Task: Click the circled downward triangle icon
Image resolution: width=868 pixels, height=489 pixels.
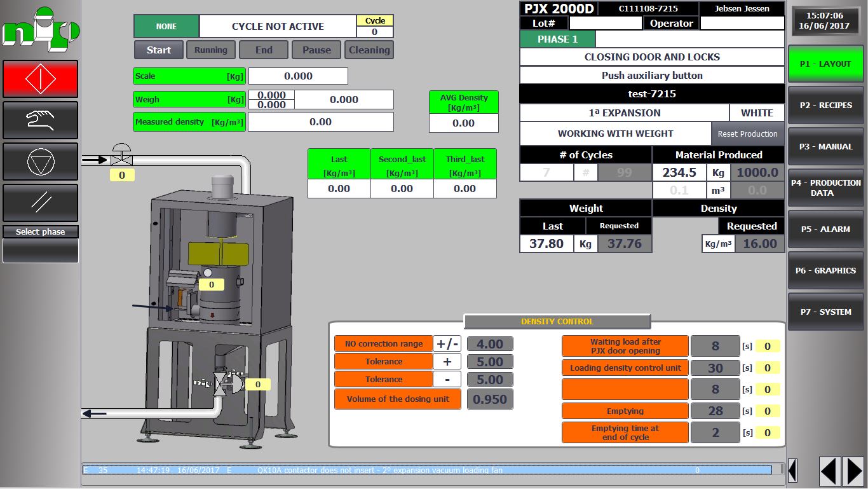Action: pyautogui.click(x=41, y=162)
